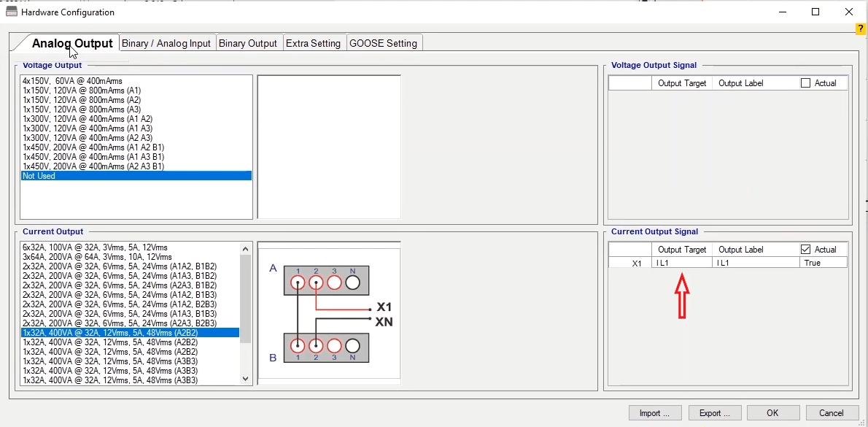Screen dimensions: 868x427
Task: Click the yellow help question mark icon
Action: pyautogui.click(x=861, y=29)
